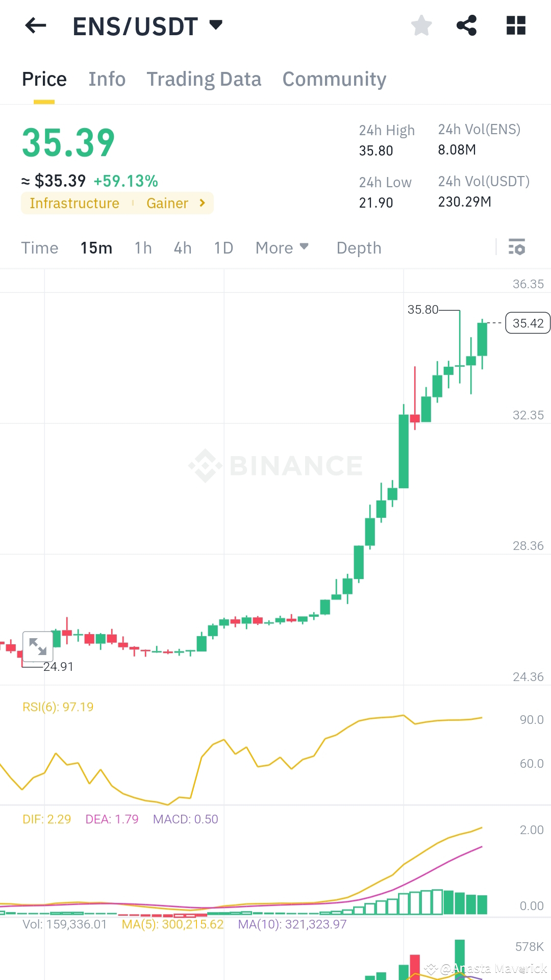The width and height of the screenshot is (551, 980).
Task: Open the Depth view
Action: 359,248
